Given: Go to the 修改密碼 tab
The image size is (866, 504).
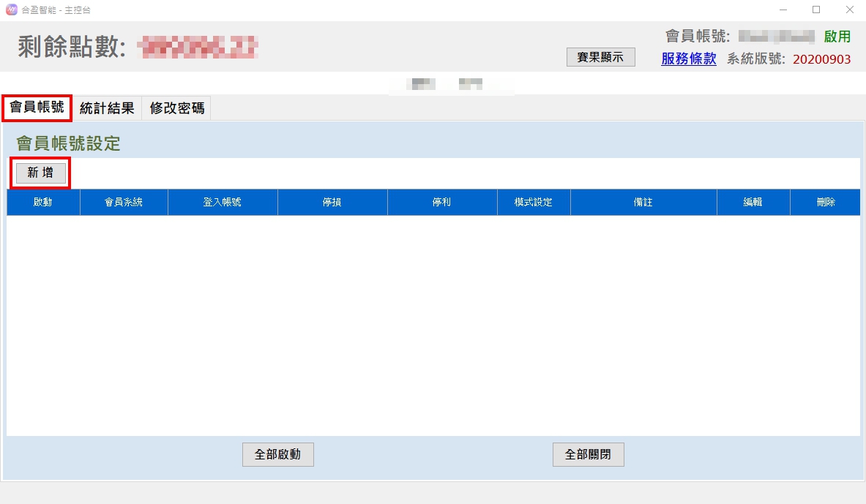Looking at the screenshot, I should click(177, 108).
